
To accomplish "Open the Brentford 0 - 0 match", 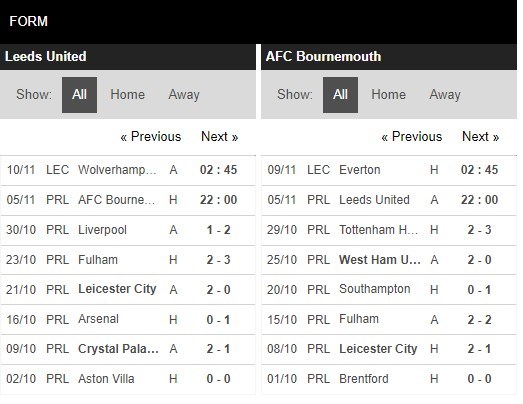I will pyautogui.click(x=389, y=379).
